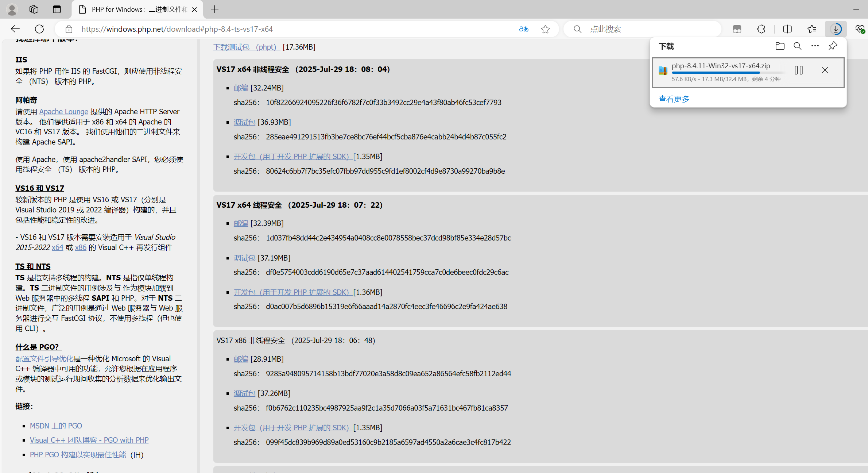Screen dimensions: 868x473
Task: Open the favorites list icon
Action: pyautogui.click(x=812, y=29)
